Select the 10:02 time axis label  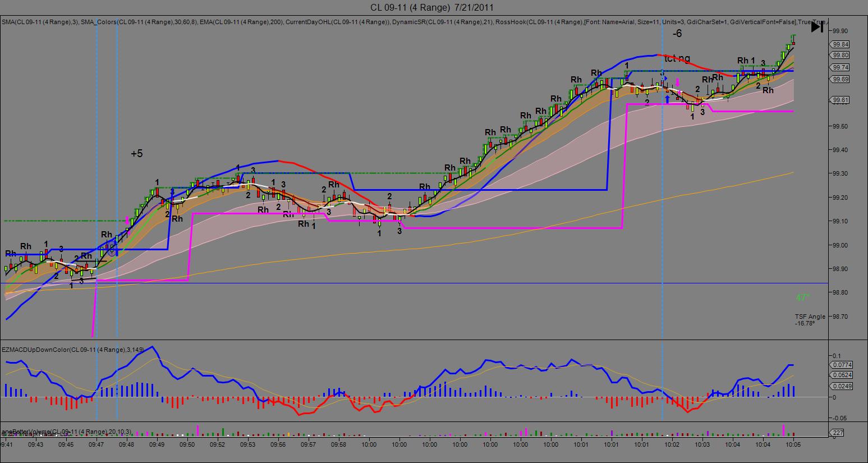pyautogui.click(x=672, y=444)
